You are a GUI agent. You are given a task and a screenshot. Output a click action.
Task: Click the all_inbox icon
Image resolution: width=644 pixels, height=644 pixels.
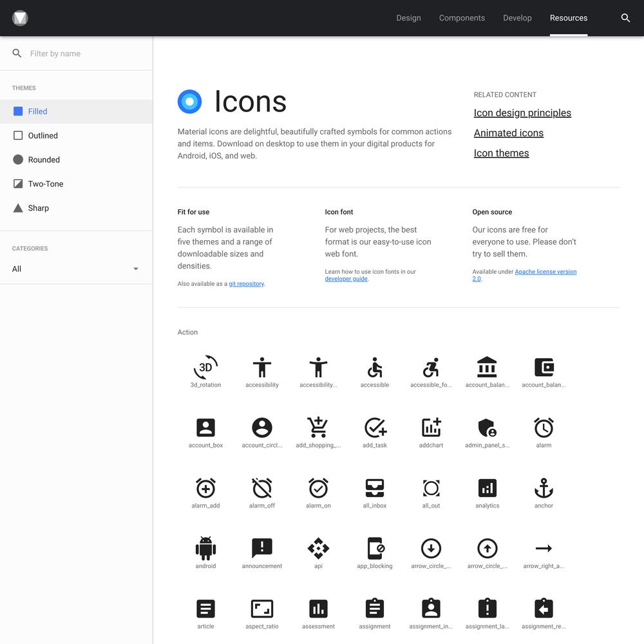[375, 488]
